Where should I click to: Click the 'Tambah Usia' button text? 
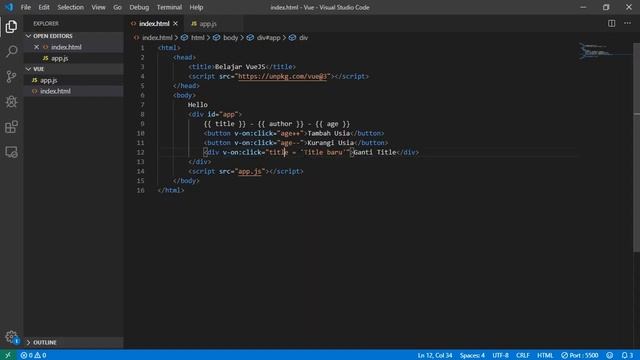329,133
